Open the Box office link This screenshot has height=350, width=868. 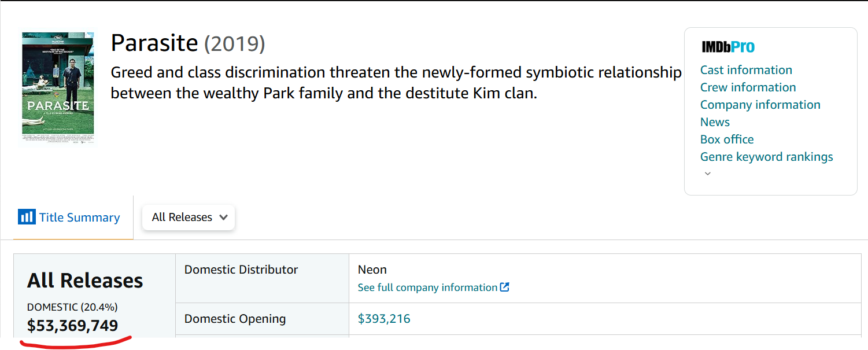(x=727, y=139)
